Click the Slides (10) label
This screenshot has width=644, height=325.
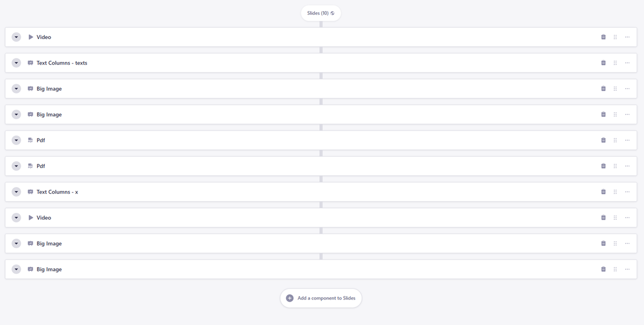click(318, 13)
